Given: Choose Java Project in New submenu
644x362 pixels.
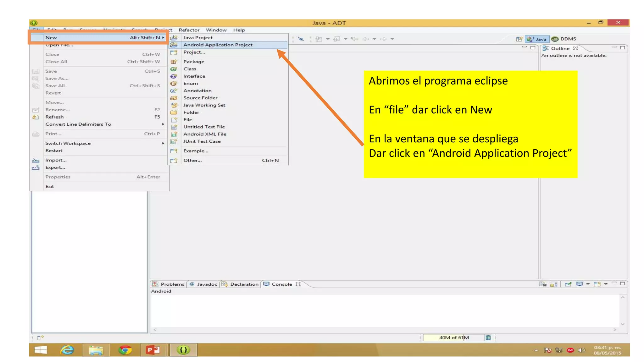Looking at the screenshot, I should tap(228, 38).
